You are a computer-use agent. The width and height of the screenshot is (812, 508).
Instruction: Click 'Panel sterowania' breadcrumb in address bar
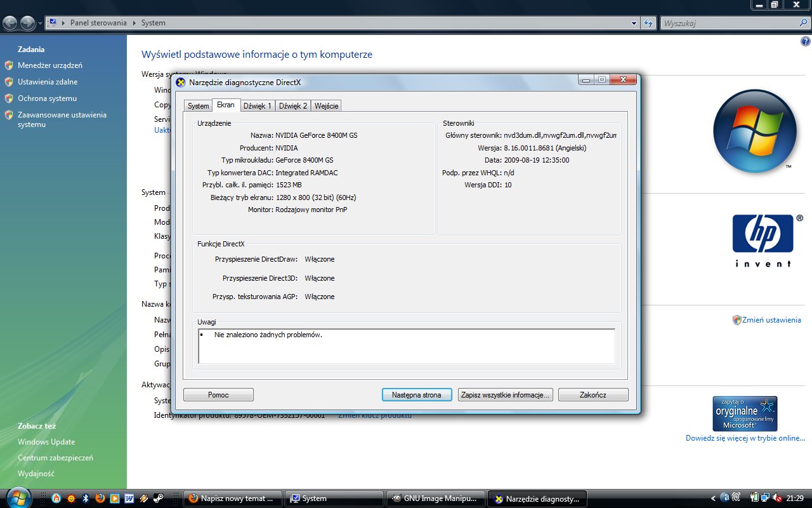[x=98, y=23]
